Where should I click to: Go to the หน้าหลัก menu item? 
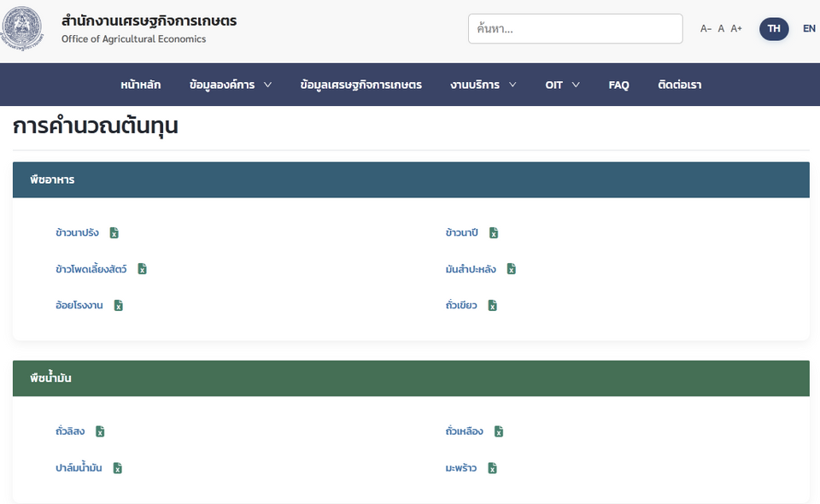141,85
